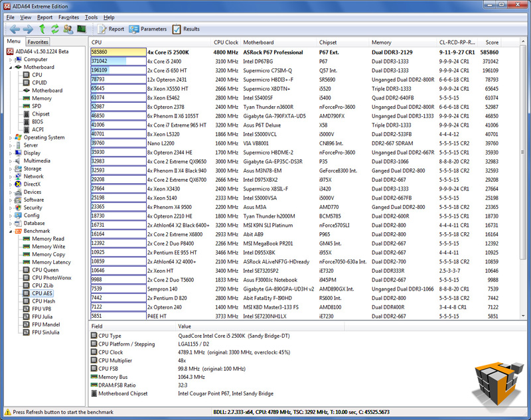Collapse the Motherboard tree node

(x=10, y=68)
